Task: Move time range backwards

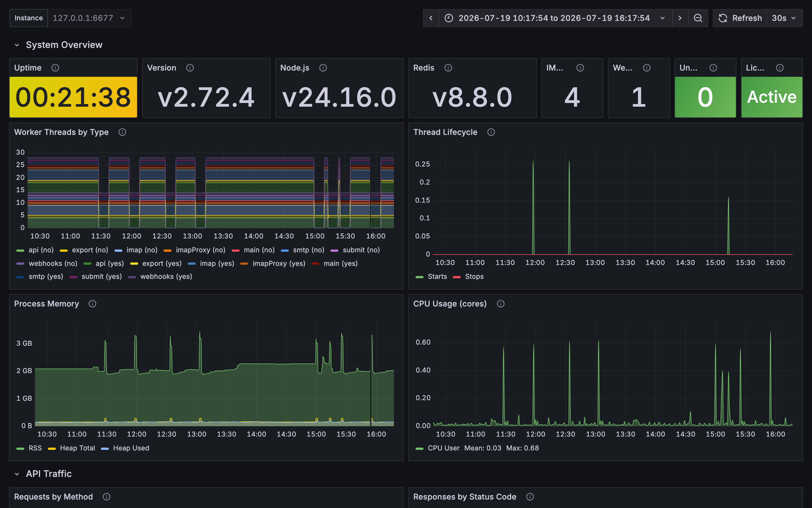Action: pyautogui.click(x=431, y=18)
